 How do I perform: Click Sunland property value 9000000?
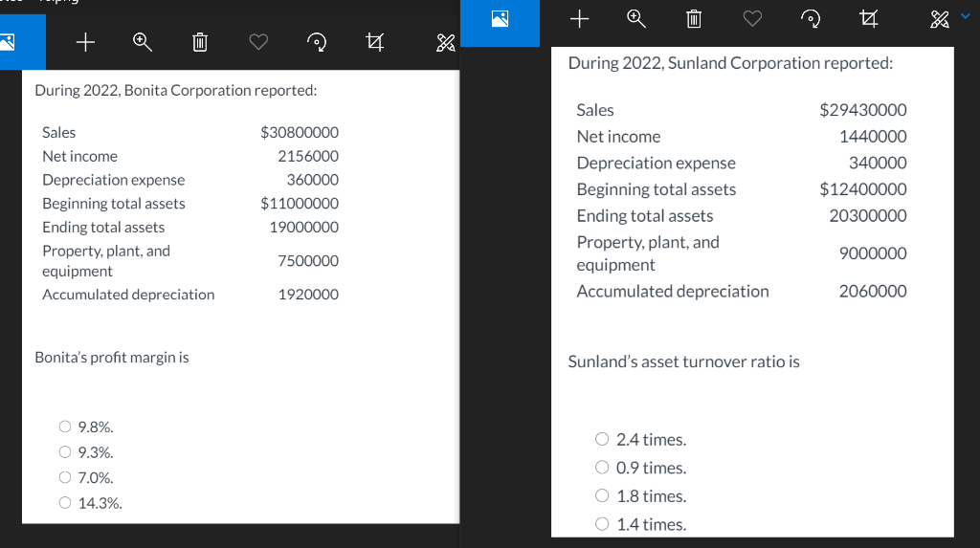pos(873,253)
